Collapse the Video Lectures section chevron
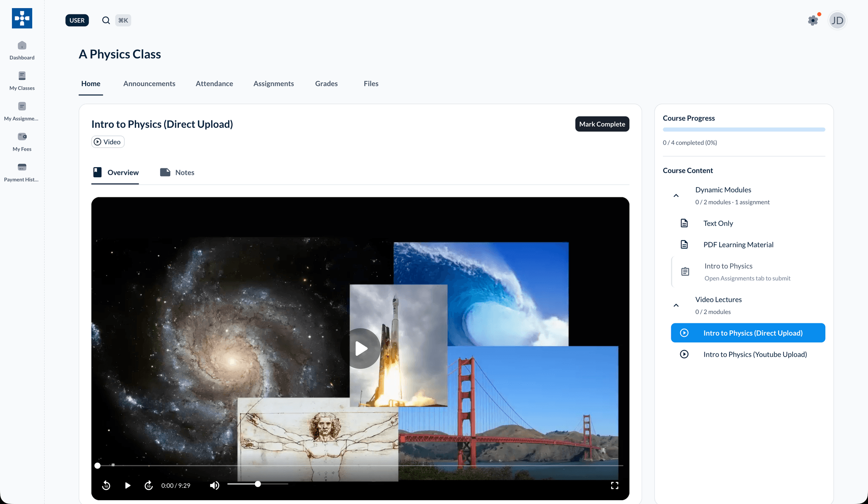The image size is (868, 504). (x=676, y=305)
